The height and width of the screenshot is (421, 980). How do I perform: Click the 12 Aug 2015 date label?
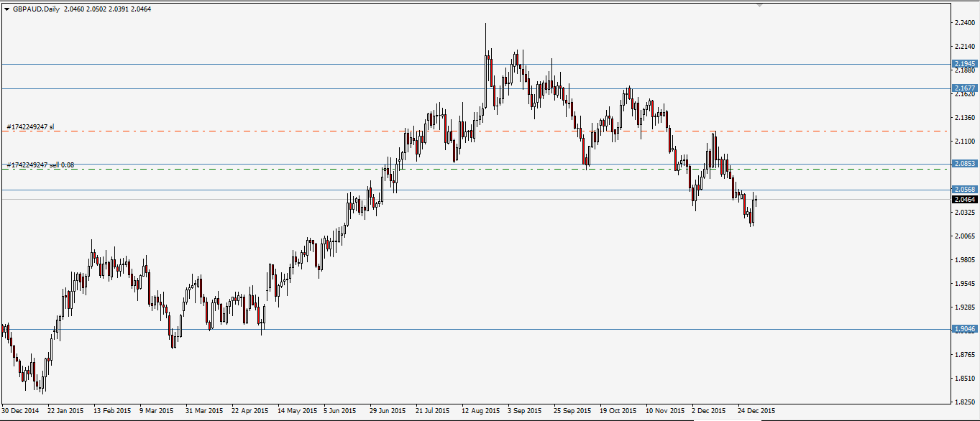(481, 411)
